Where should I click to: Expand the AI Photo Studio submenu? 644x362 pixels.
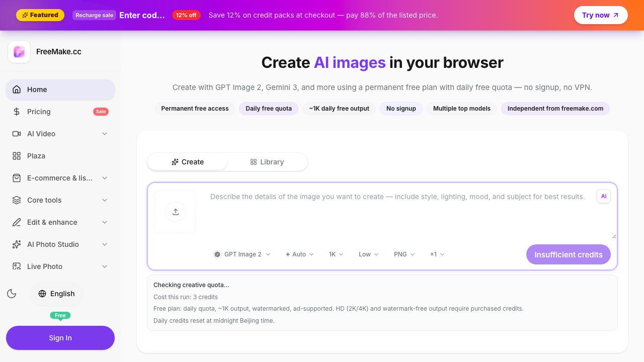coord(105,244)
